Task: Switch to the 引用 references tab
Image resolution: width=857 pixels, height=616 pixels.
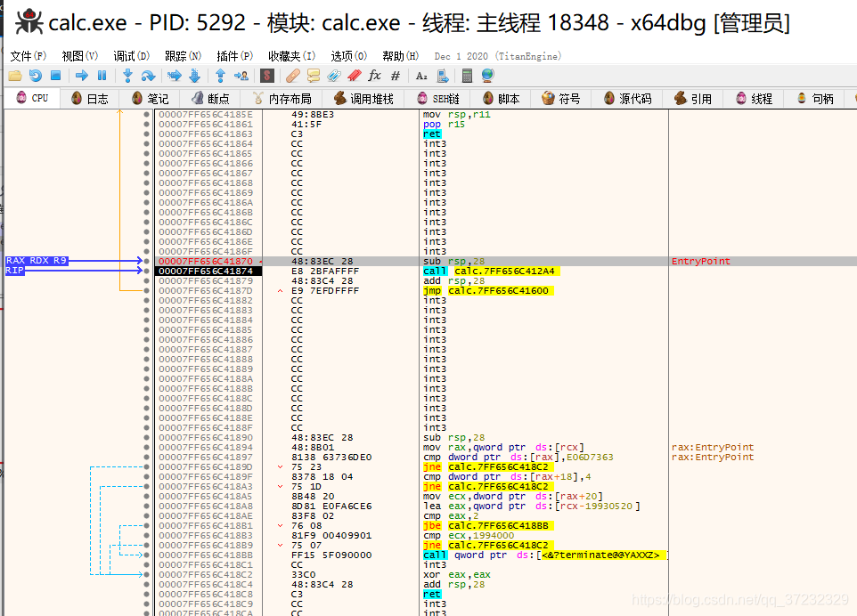Action: coord(693,99)
